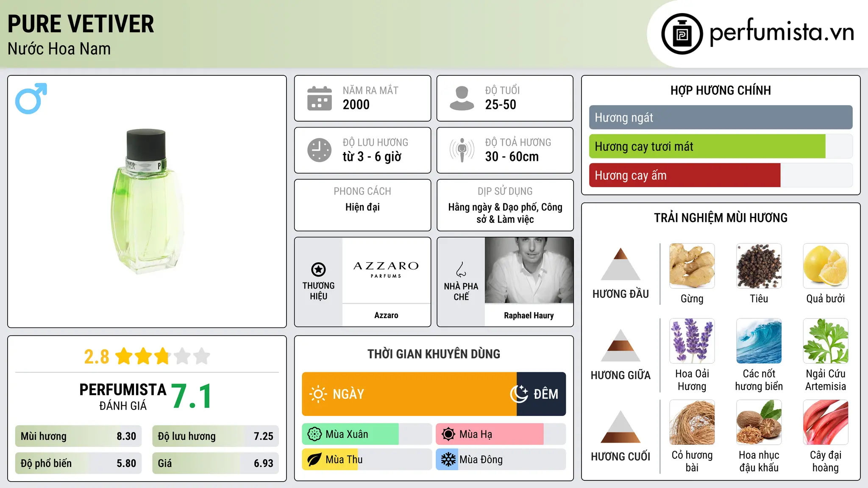Click the 2.8 star rating number

97,357
